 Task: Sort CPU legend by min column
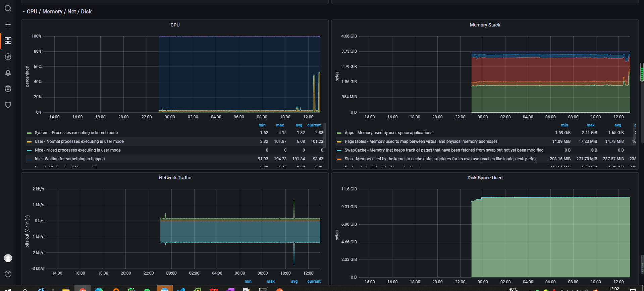pos(262,125)
